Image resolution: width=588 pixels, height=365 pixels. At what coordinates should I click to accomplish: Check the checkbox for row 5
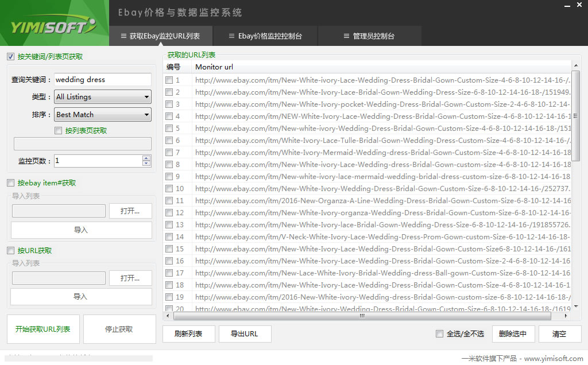coord(169,128)
